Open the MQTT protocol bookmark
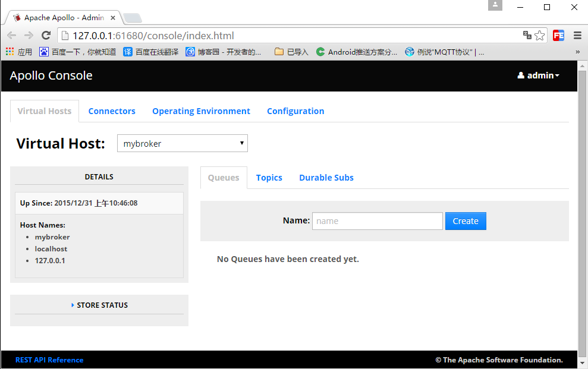The image size is (588, 369). click(x=445, y=52)
